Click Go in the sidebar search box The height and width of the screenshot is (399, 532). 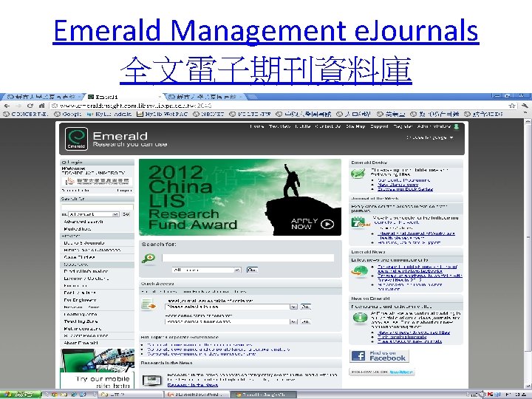126,214
